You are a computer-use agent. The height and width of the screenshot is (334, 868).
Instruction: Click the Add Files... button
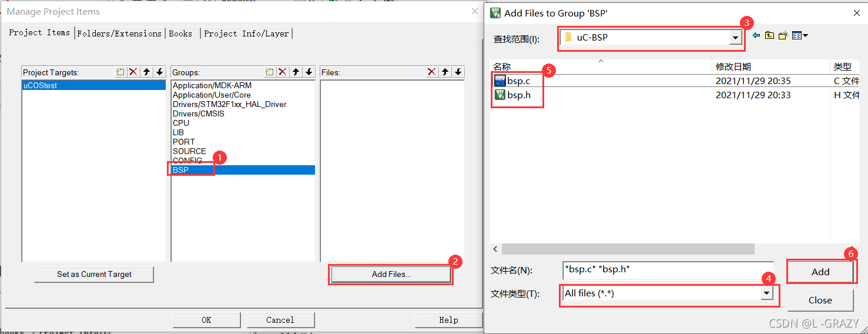(x=391, y=274)
